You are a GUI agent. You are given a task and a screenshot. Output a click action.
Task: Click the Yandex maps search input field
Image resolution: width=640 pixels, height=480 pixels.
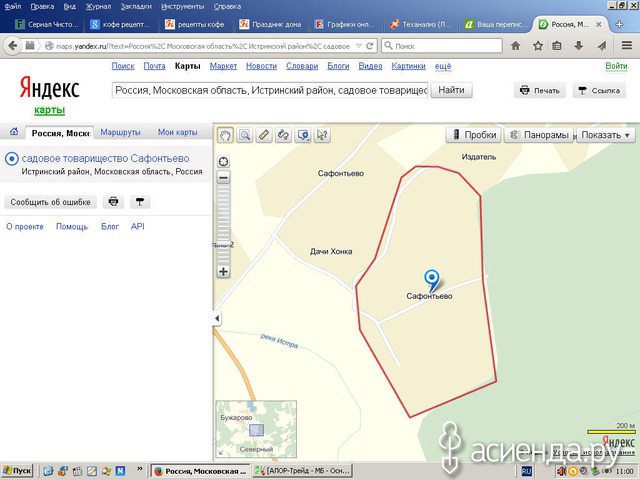point(270,90)
